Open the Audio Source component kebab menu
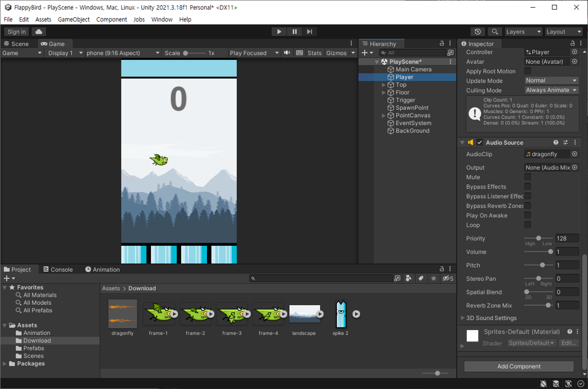 (575, 143)
